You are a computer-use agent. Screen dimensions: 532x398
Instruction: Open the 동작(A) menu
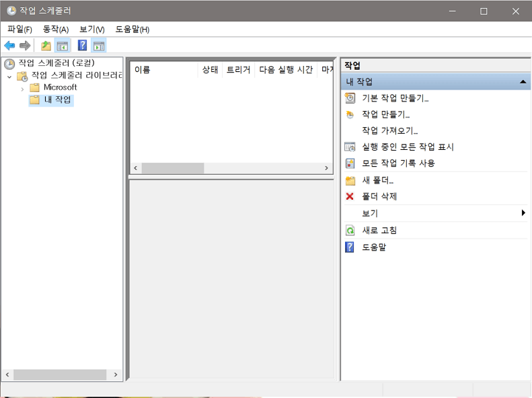(56, 30)
